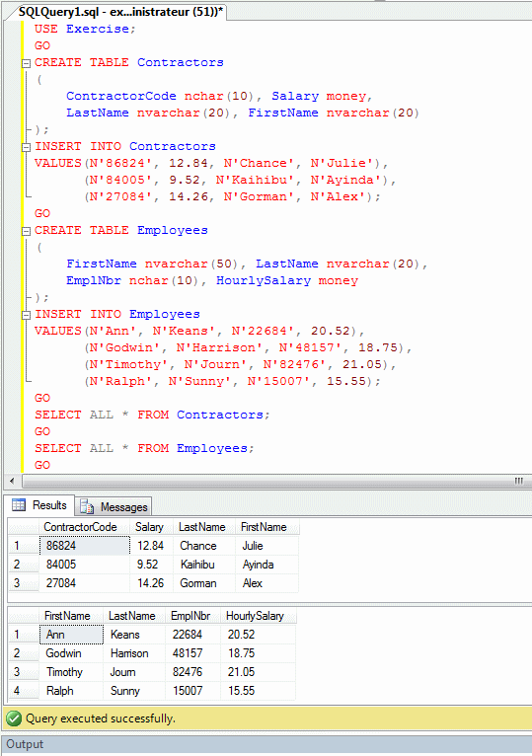Click the Messages tab icon
The height and width of the screenshot is (756, 532).
87,506
